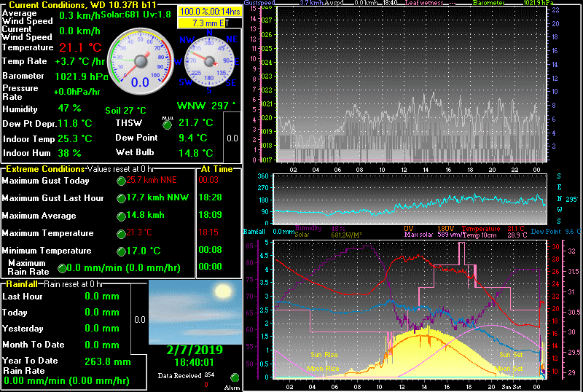Click the LED beside Minimum Temperature

(x=121, y=251)
